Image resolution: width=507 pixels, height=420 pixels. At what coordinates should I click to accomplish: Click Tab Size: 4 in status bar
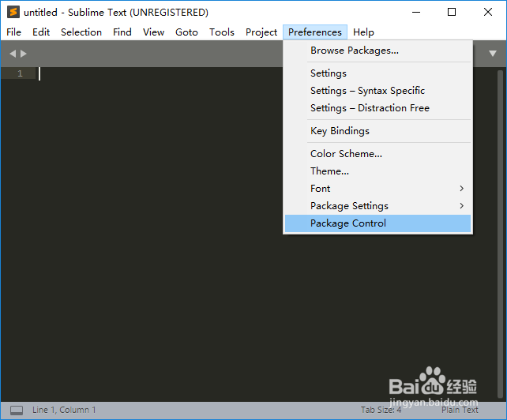coord(381,410)
